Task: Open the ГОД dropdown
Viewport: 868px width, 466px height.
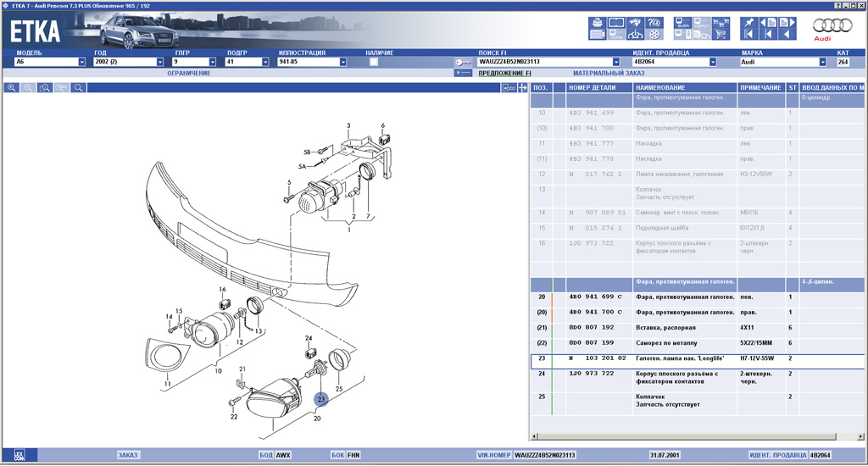Action: coord(160,62)
